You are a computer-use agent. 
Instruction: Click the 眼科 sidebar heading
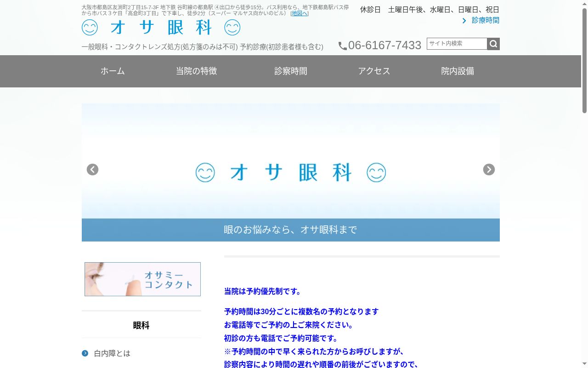point(141,325)
